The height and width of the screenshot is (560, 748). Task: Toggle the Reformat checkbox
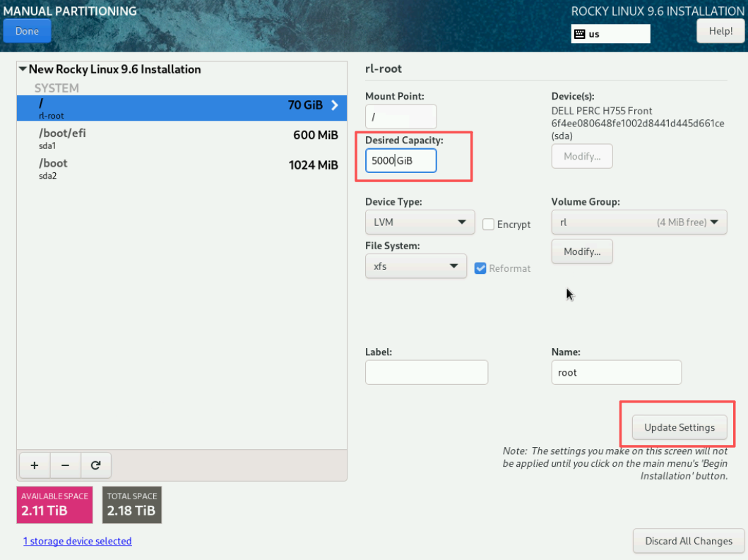click(480, 268)
